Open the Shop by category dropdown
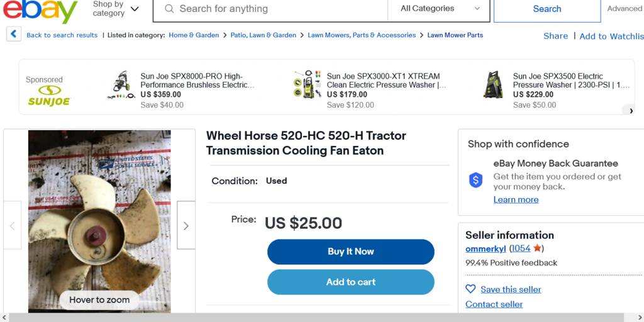 tap(116, 9)
